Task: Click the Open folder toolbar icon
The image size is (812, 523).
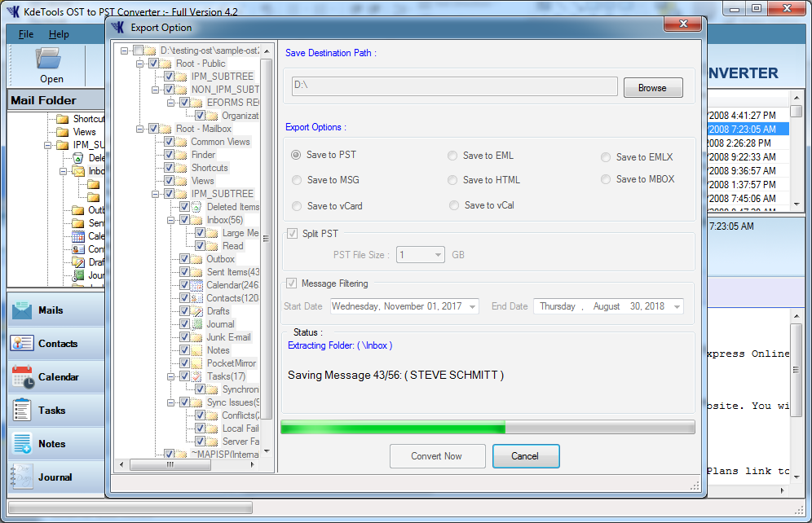Action: pos(51,59)
